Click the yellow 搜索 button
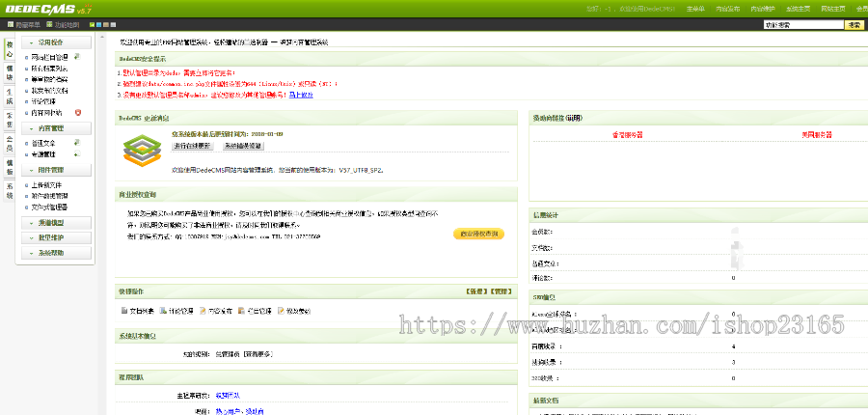The width and height of the screenshot is (868, 415). click(853, 25)
